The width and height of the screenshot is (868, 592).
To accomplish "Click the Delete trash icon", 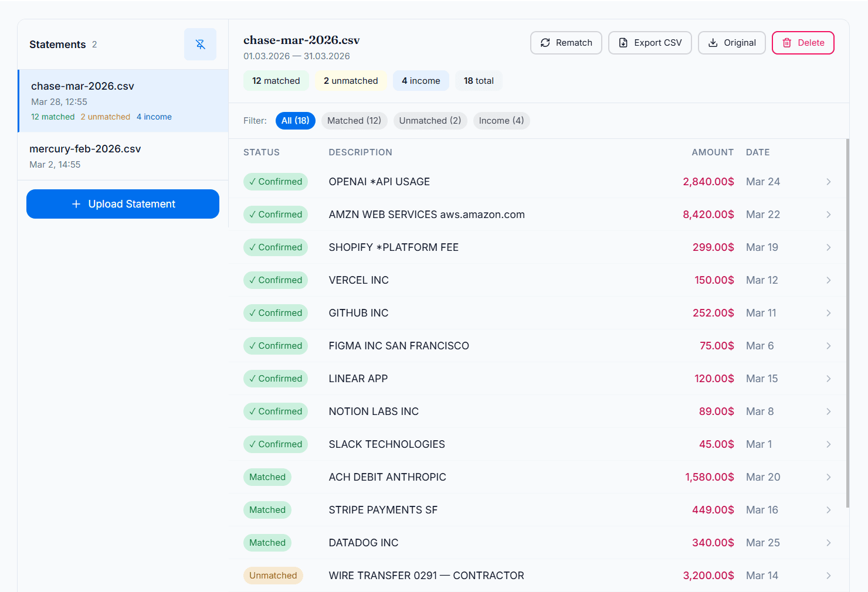I will pos(787,43).
